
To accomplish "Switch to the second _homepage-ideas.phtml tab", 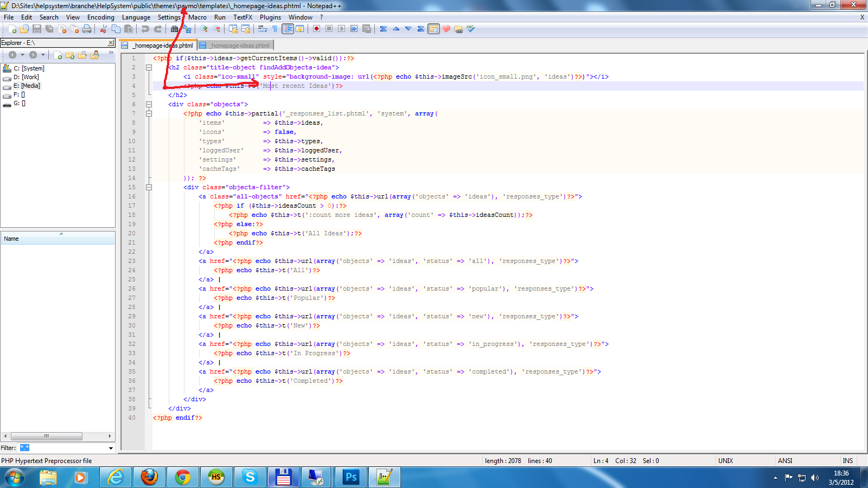I will point(239,46).
